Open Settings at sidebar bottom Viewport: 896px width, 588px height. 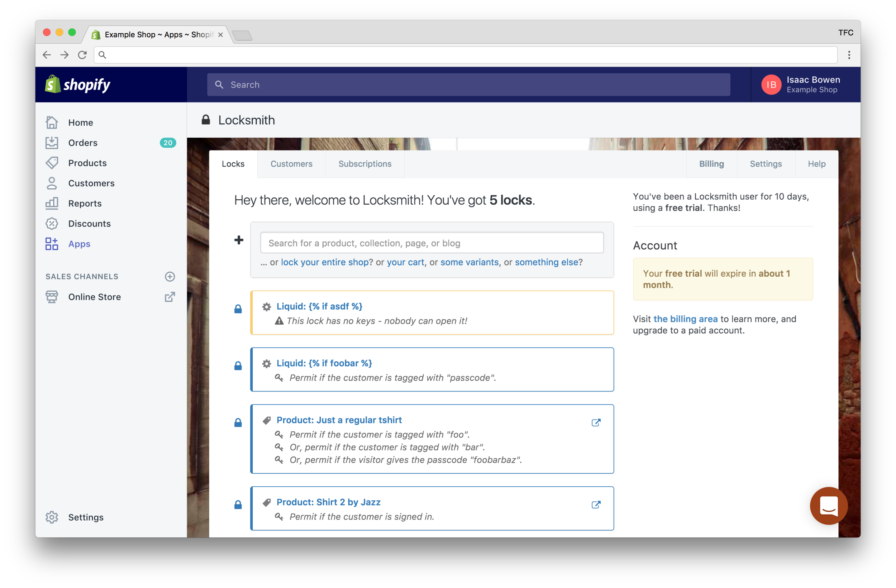coord(85,517)
